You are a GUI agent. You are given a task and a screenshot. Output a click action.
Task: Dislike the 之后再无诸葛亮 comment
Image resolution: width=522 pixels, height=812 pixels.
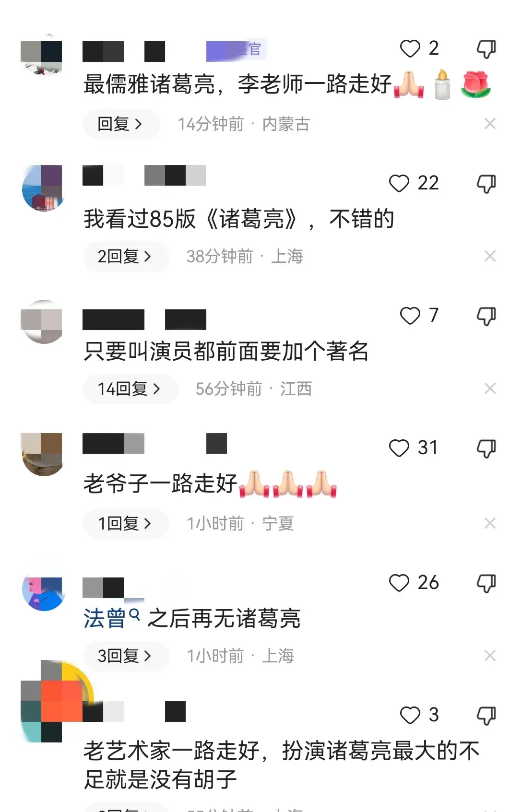point(486,583)
